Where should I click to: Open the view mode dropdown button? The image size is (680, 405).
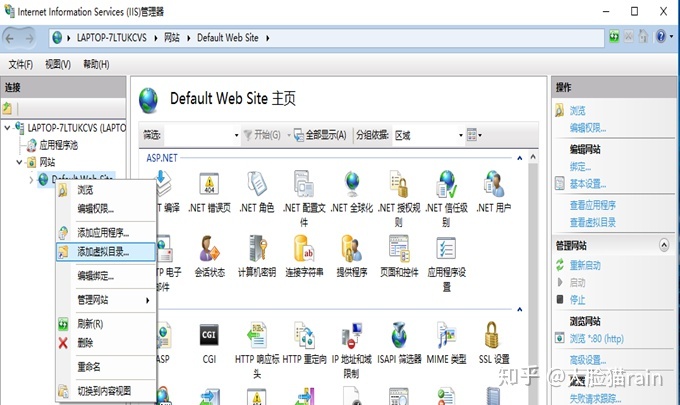(x=474, y=135)
